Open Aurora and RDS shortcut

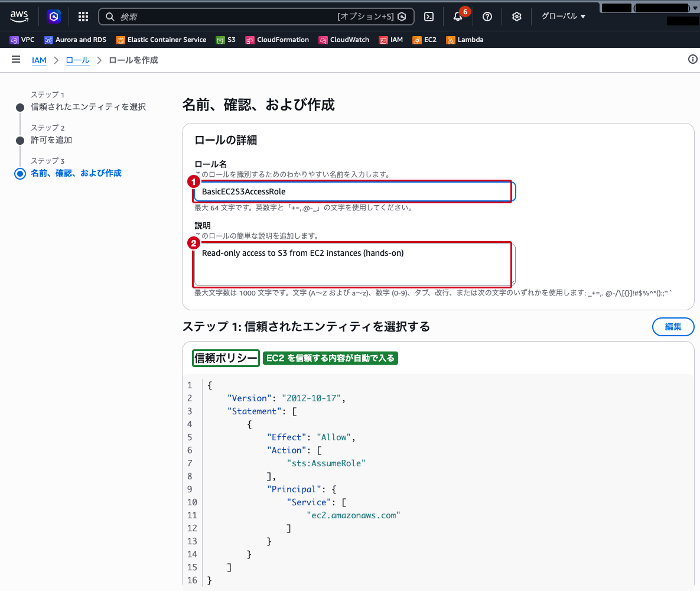75,40
